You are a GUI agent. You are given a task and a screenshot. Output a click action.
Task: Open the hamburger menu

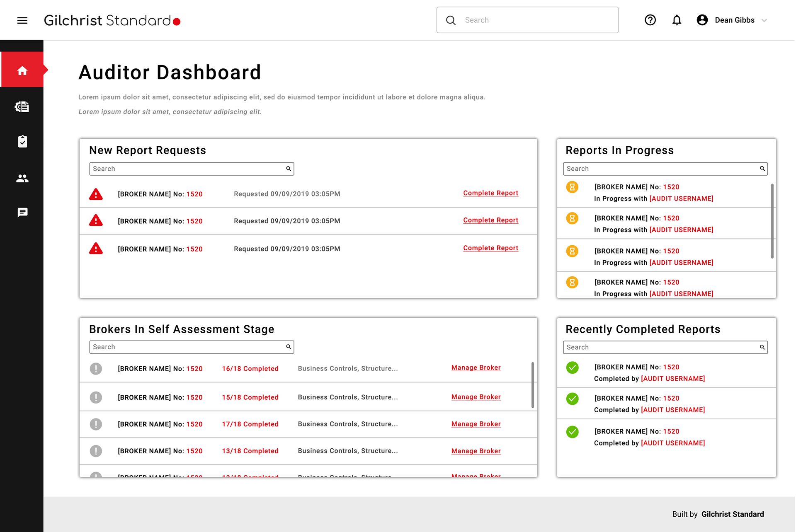[x=22, y=20]
